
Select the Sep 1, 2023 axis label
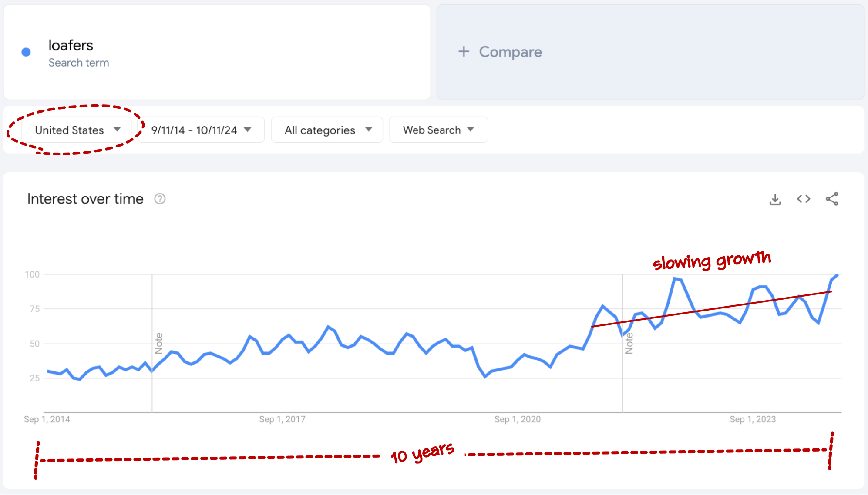753,419
